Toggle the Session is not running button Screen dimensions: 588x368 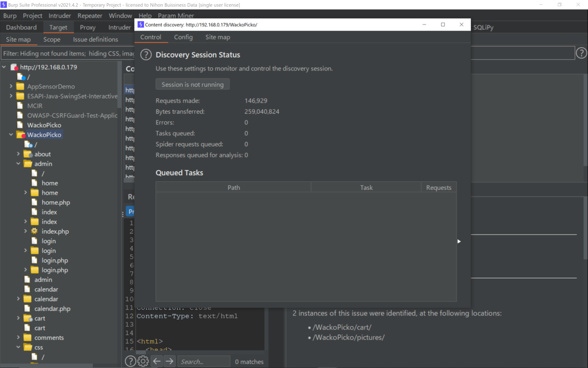pos(193,84)
